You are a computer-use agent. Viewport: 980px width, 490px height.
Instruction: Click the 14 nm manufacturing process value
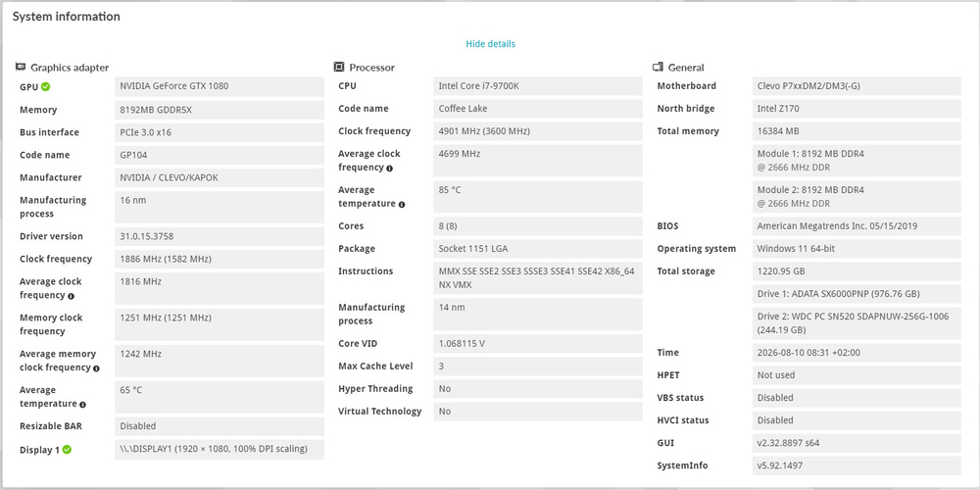[538, 315]
